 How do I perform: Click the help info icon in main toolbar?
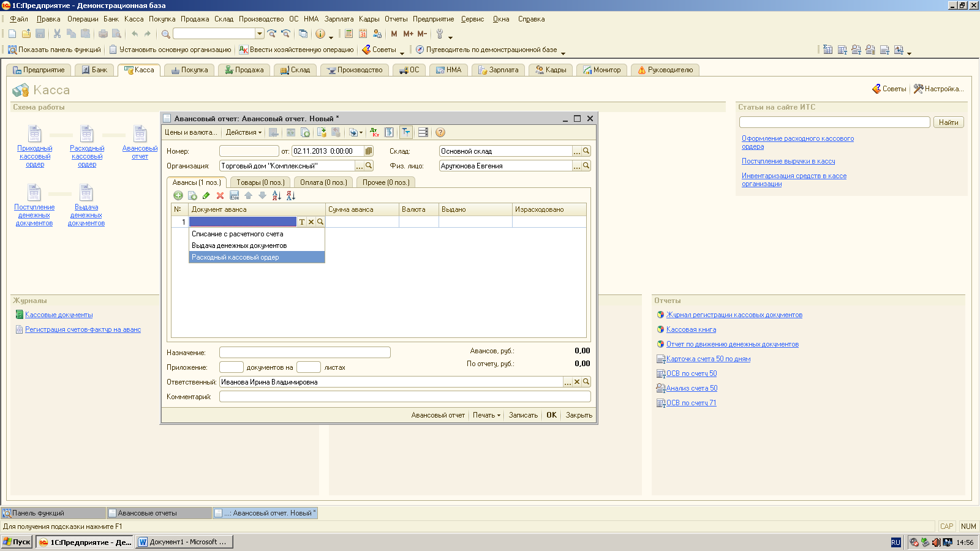click(320, 34)
